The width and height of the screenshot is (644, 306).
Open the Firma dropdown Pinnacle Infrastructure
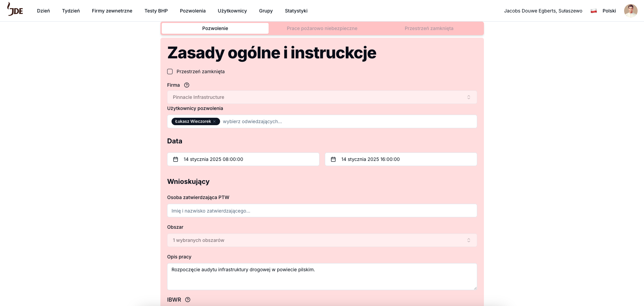point(322,97)
